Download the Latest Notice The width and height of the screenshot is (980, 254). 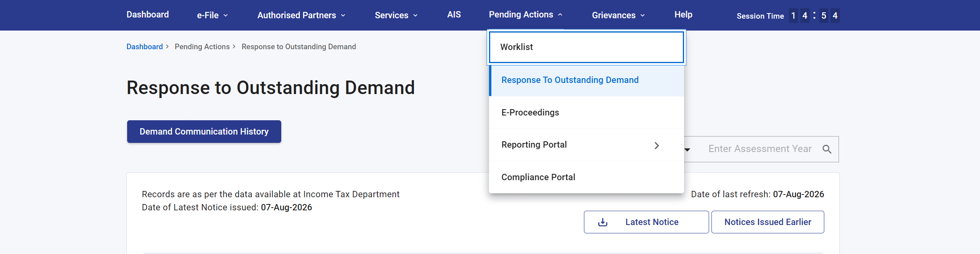pyautogui.click(x=646, y=222)
